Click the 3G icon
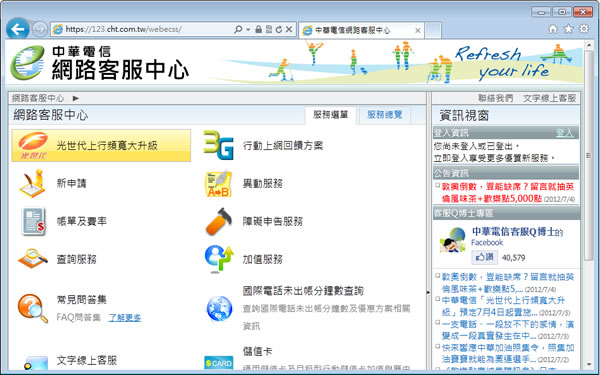This screenshot has height=375, width=600. click(218, 145)
